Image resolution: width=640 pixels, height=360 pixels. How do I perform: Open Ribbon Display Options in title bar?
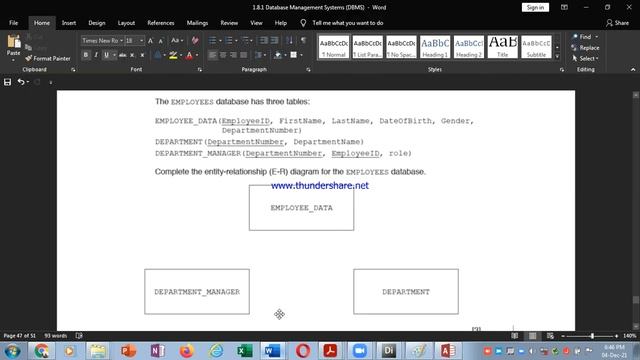coord(564,7)
